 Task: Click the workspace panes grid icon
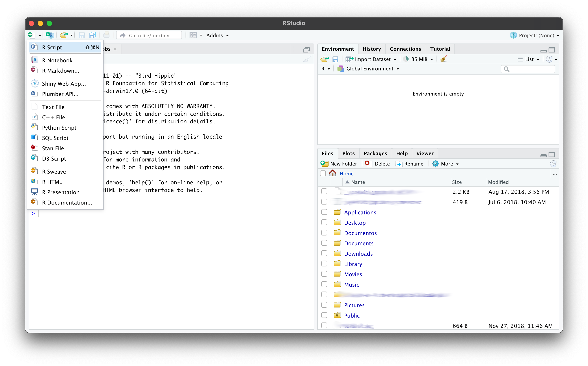193,35
